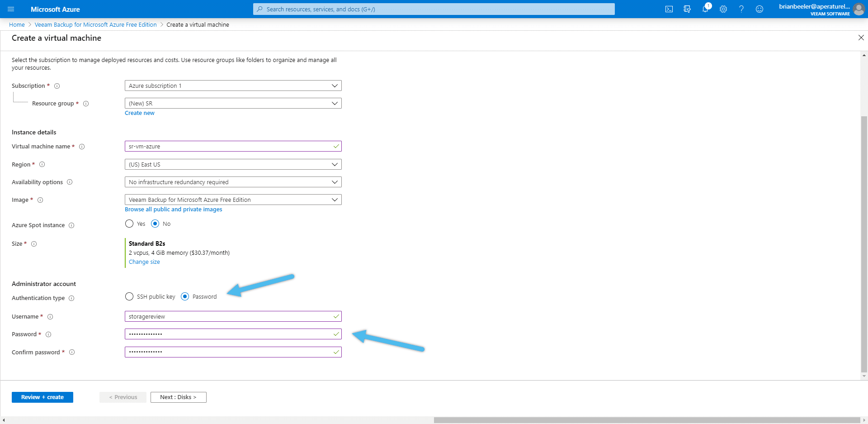Open the Subscription dropdown

(x=233, y=86)
